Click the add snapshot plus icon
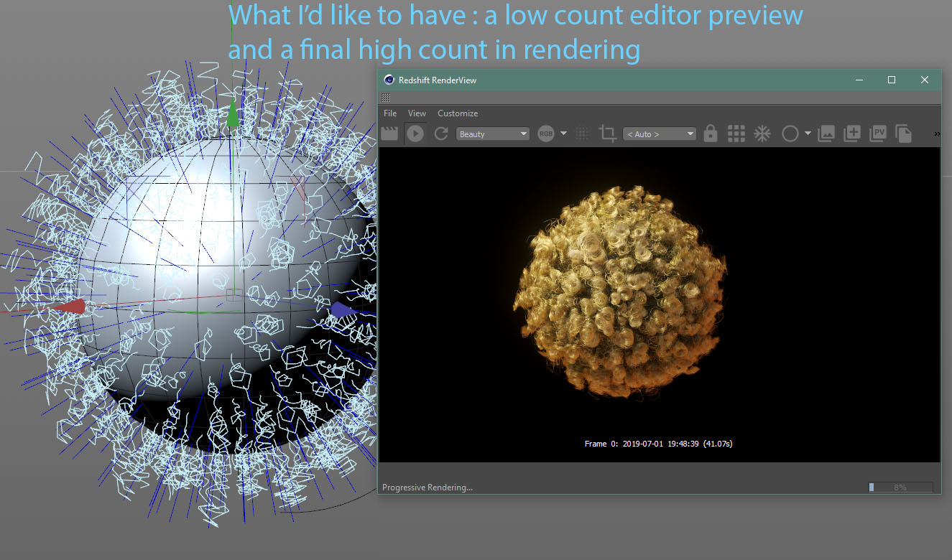The height and width of the screenshot is (560, 952). (x=852, y=134)
